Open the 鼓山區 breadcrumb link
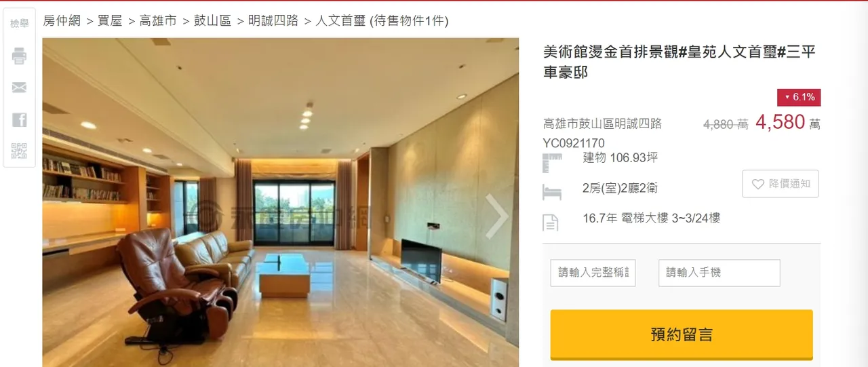Viewport: 868px width, 367px height. [x=212, y=20]
